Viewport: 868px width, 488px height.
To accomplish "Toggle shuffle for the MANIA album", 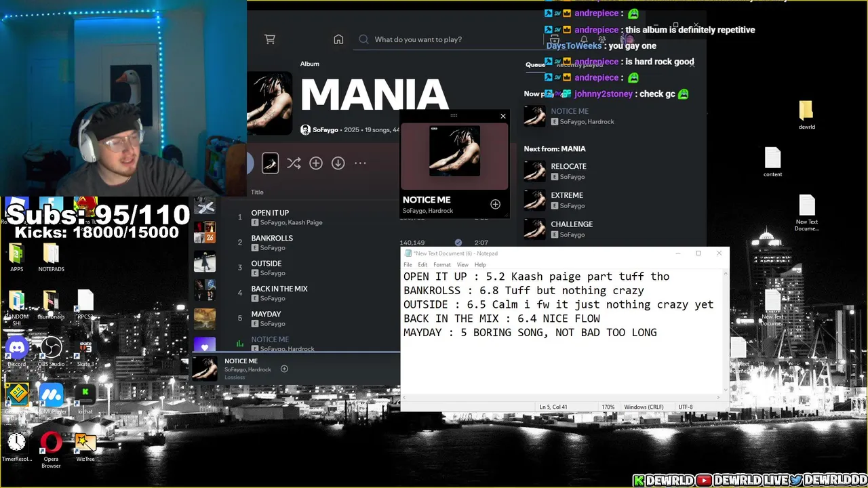I will [x=294, y=163].
